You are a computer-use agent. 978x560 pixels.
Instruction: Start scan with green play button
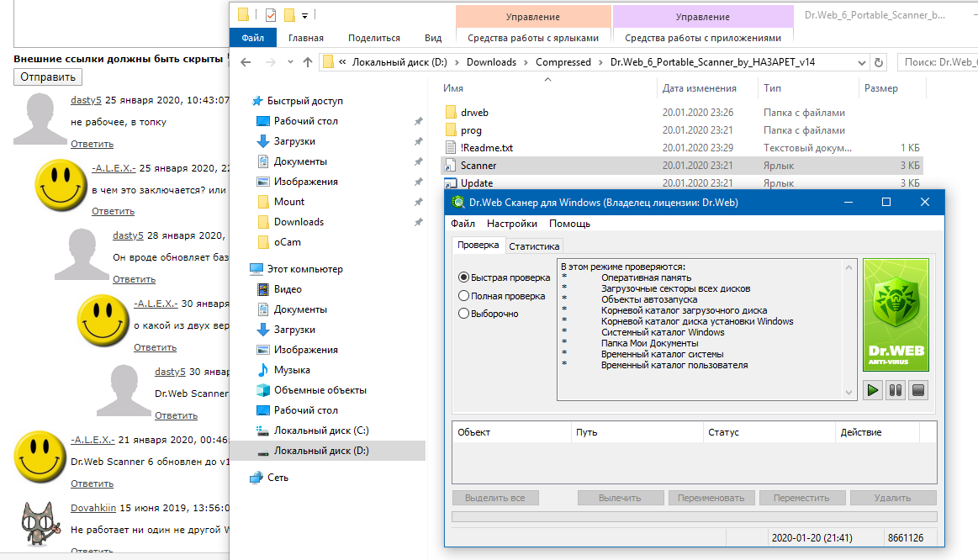pos(872,390)
